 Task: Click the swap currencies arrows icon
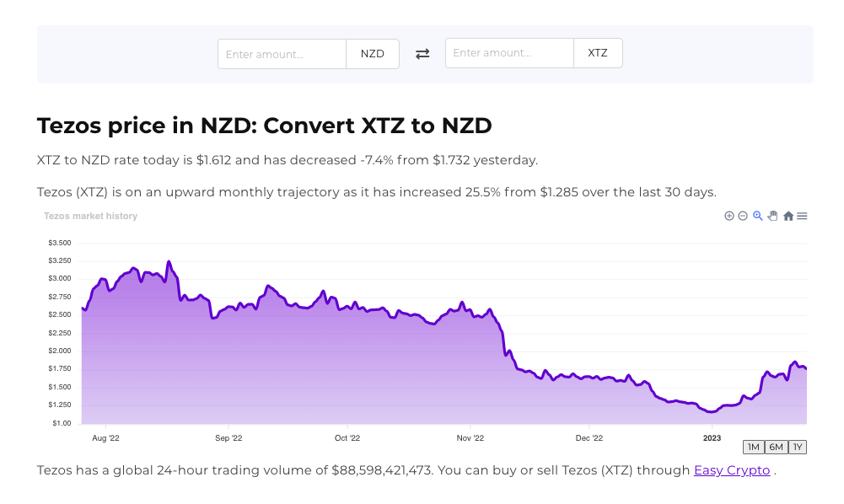422,53
